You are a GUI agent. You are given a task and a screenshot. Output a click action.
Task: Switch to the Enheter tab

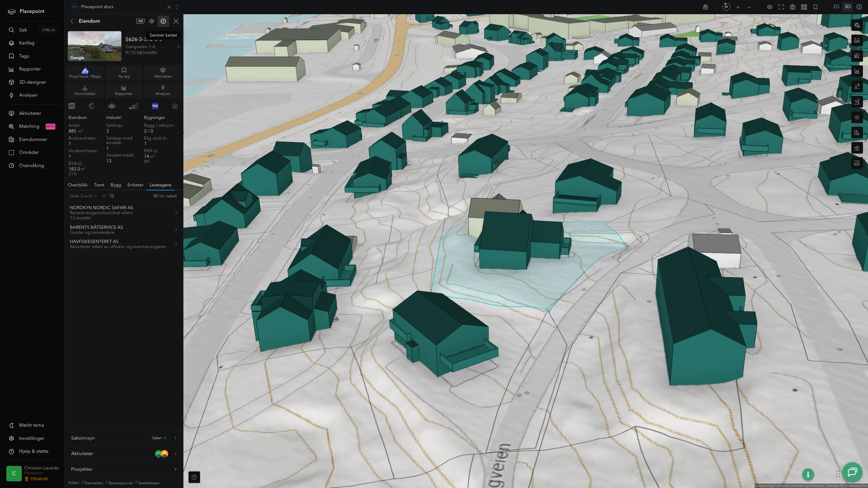135,185
